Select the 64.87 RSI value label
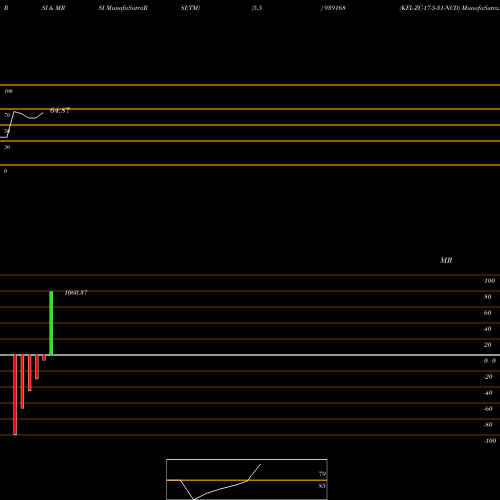 pyautogui.click(x=60, y=110)
